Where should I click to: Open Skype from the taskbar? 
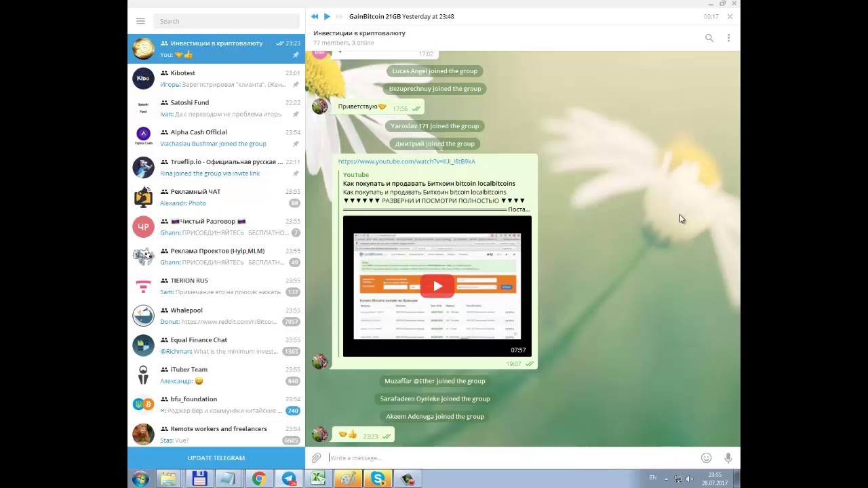tap(378, 479)
